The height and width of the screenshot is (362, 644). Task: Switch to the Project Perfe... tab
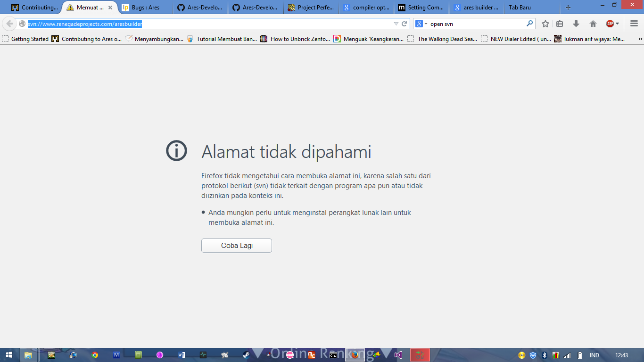coord(311,8)
